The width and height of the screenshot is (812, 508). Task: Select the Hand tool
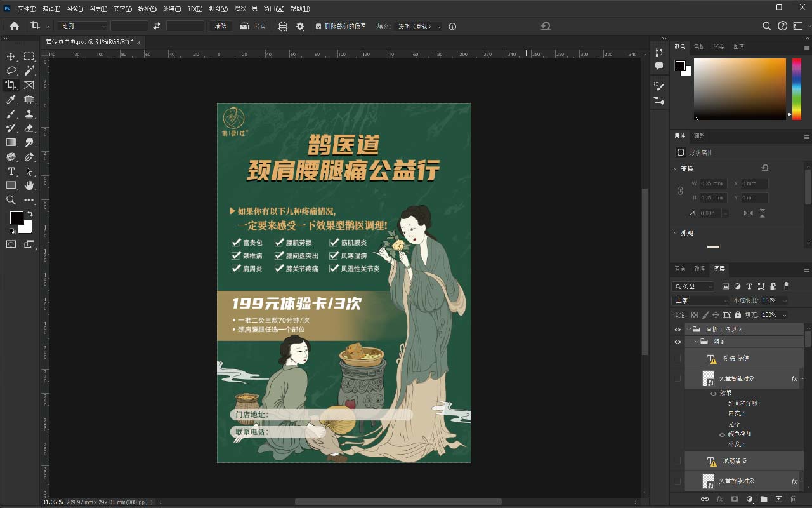29,185
